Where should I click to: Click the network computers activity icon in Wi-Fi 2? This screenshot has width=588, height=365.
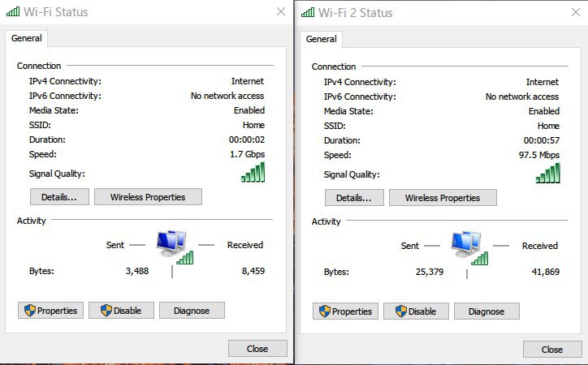(469, 248)
